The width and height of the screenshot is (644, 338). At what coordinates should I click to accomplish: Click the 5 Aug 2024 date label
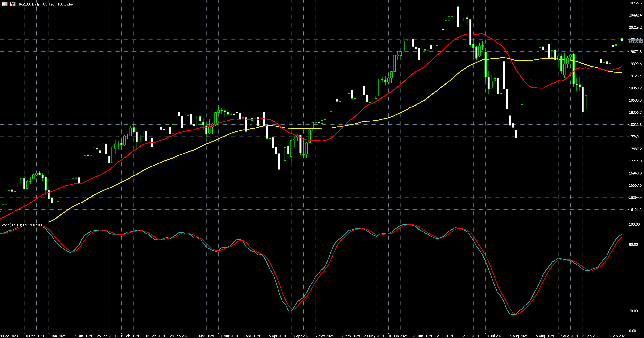click(518, 336)
